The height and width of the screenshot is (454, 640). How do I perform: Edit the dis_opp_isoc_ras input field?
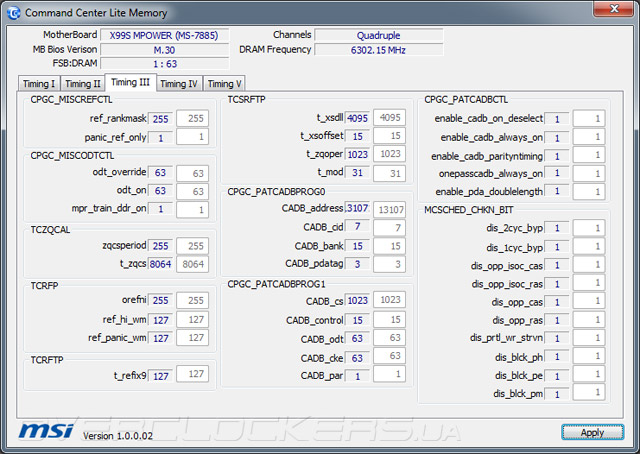pyautogui.click(x=589, y=283)
